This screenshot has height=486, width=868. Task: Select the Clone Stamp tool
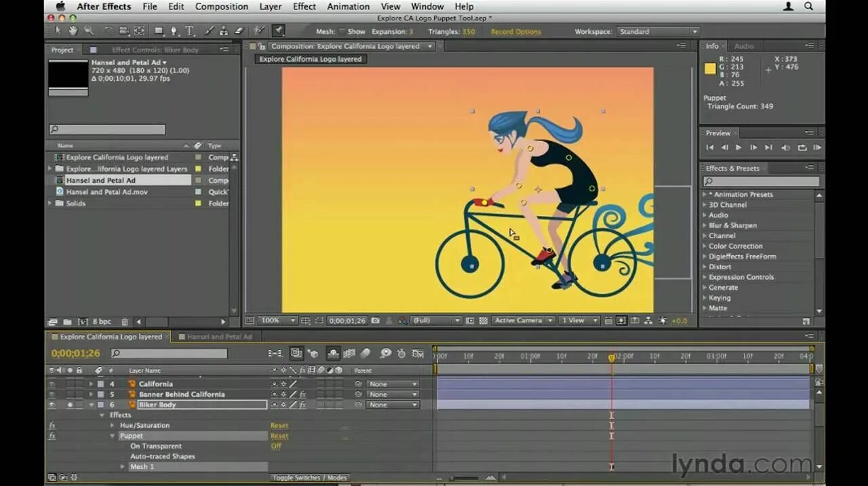pos(224,31)
